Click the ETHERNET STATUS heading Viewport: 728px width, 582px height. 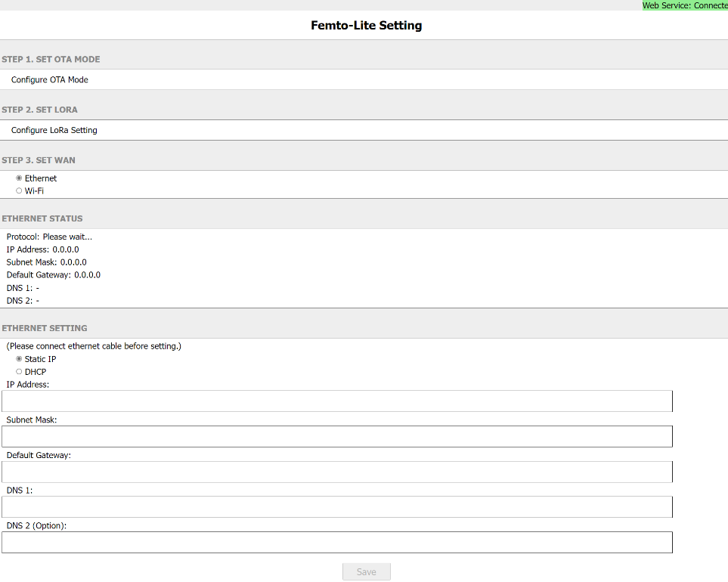(42, 218)
